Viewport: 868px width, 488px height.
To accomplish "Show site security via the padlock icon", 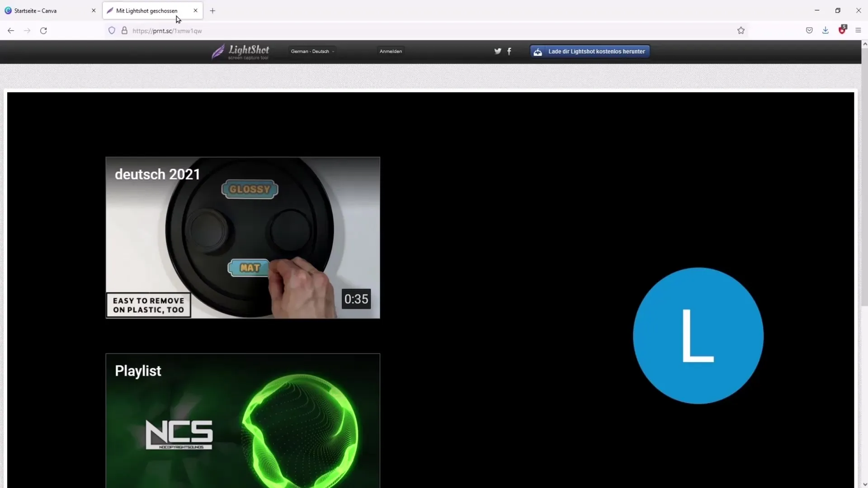I will 124,31.
